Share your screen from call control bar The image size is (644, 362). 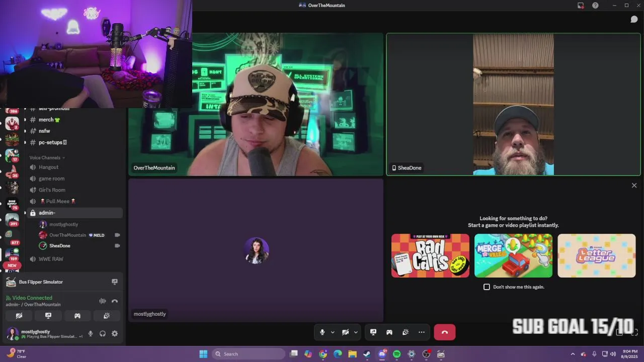tap(373, 332)
